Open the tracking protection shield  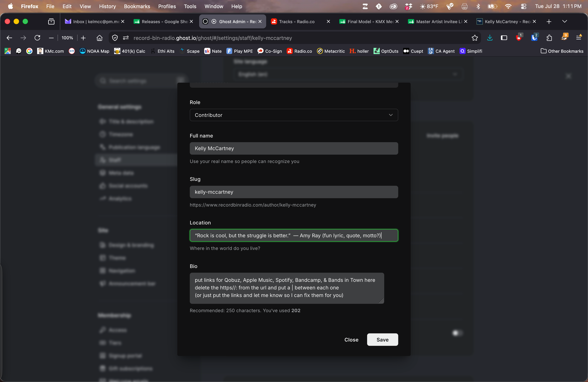point(115,38)
